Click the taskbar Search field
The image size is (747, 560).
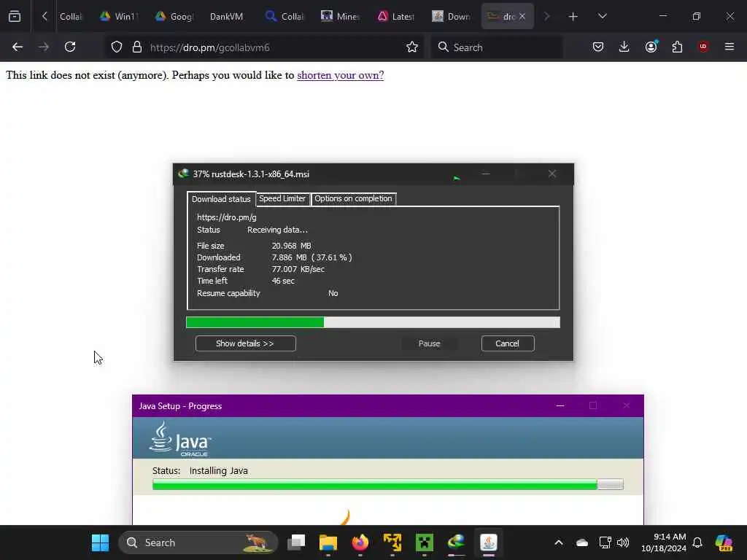(x=198, y=542)
